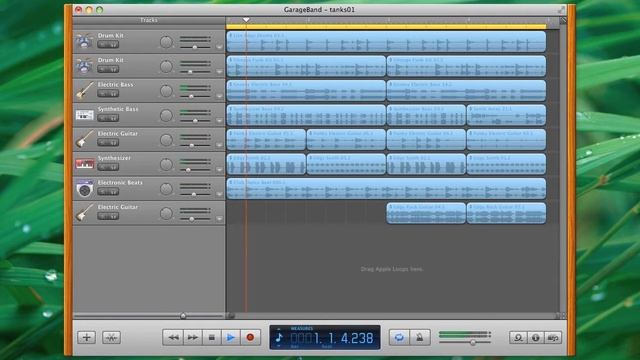Click the playhead marker in ruler
Image resolution: width=640 pixels, height=360 pixels.
[246, 20]
